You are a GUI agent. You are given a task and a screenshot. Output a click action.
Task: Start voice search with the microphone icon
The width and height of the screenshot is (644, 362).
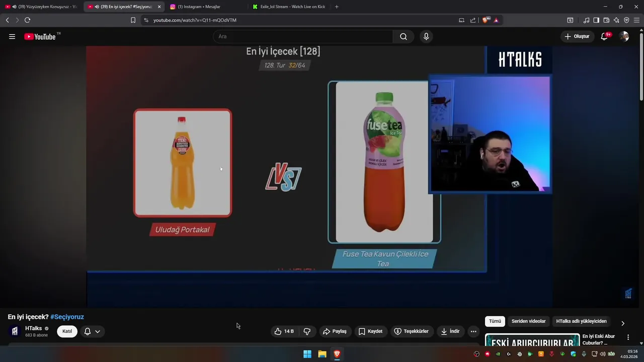click(426, 36)
